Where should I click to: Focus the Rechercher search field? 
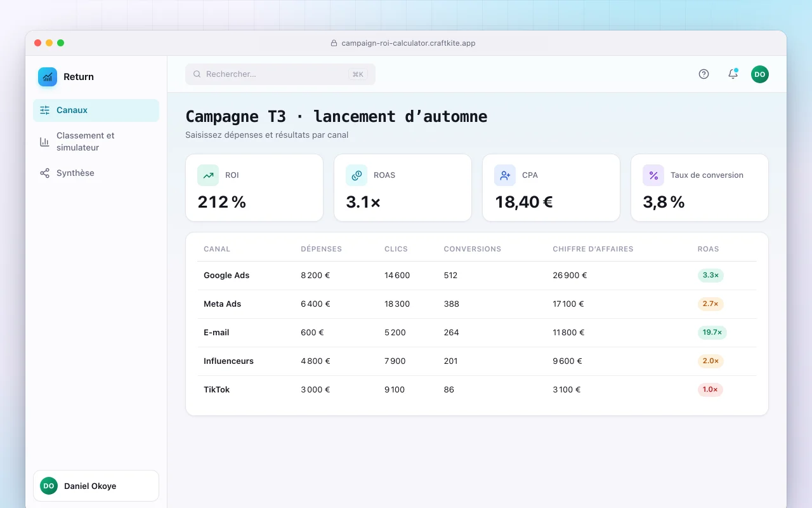pyautogui.click(x=280, y=74)
